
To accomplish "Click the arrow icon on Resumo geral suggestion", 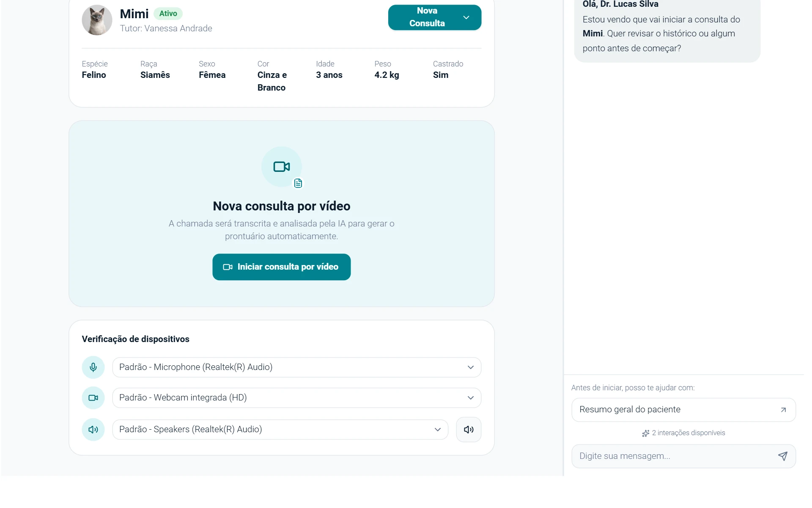I will 783,410.
